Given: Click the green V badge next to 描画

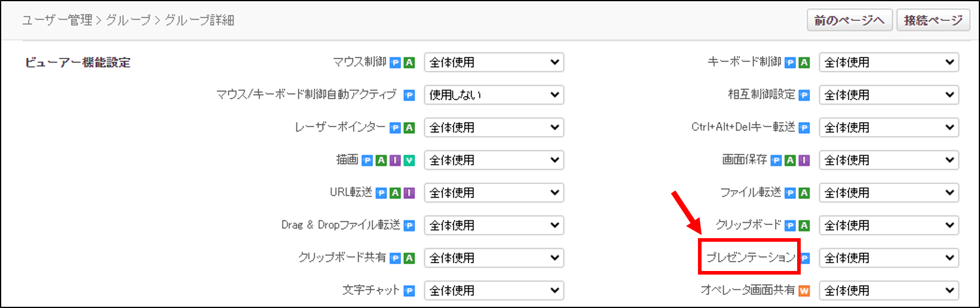Looking at the screenshot, I should (x=409, y=161).
